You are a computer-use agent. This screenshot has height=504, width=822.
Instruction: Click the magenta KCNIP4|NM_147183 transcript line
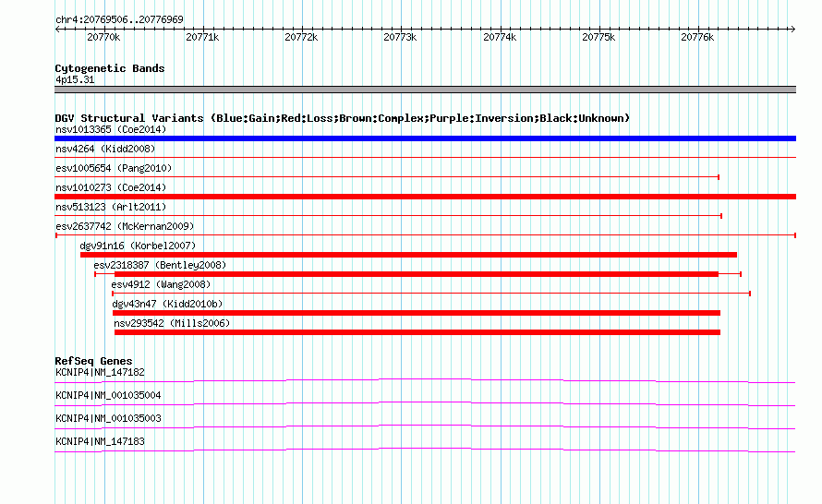click(x=425, y=450)
